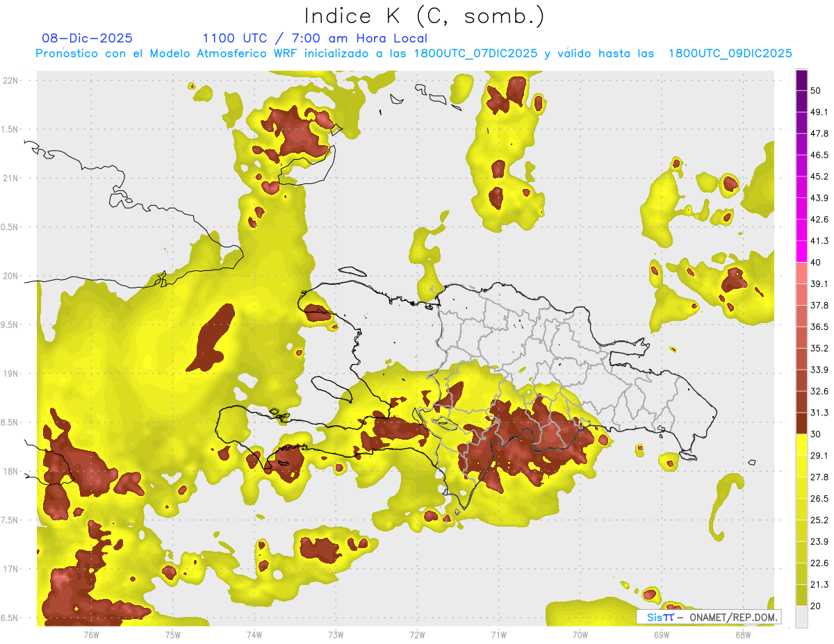Viewport: 834px width, 644px height.
Task: Click the map title "Indice K (C, somb.)"
Action: click(x=424, y=16)
